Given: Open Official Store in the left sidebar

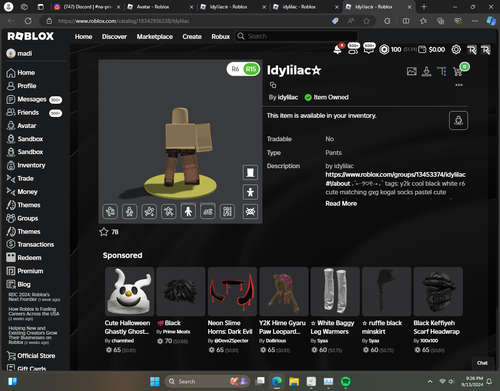Looking at the screenshot, I should 31,356.
